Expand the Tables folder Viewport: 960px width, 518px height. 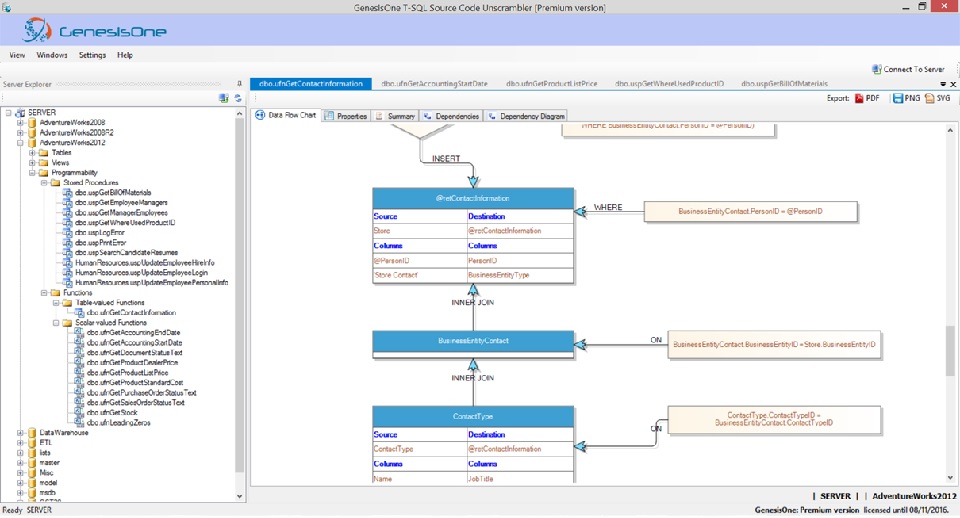point(32,152)
